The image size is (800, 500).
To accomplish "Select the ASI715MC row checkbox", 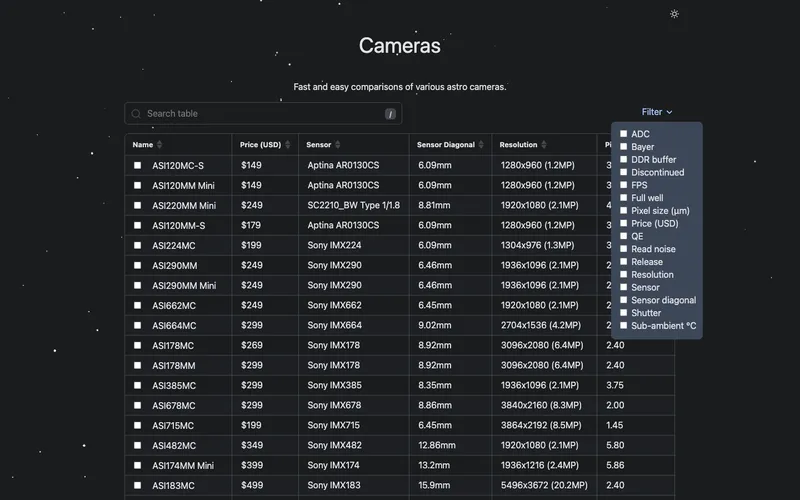I will coord(137,425).
